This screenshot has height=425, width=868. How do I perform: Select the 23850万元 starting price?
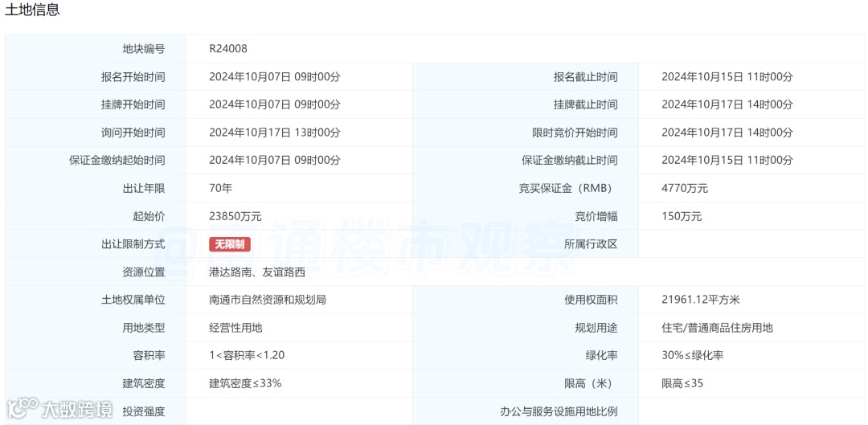click(x=235, y=216)
